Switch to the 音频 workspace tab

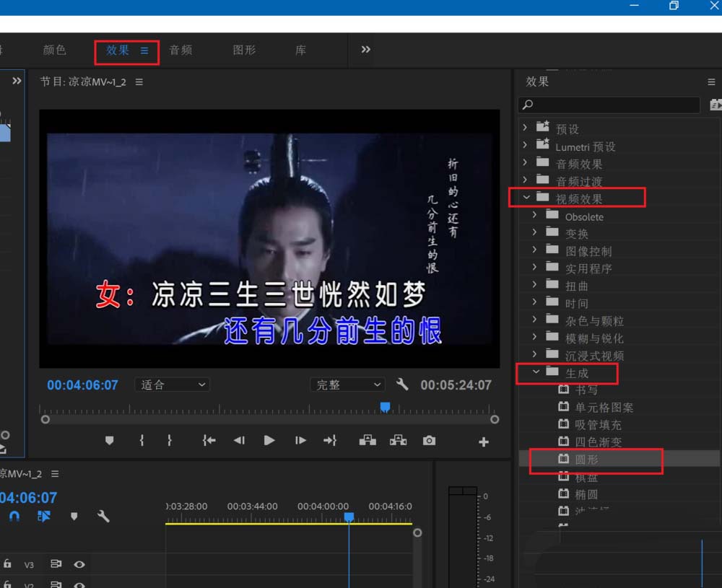(x=180, y=50)
